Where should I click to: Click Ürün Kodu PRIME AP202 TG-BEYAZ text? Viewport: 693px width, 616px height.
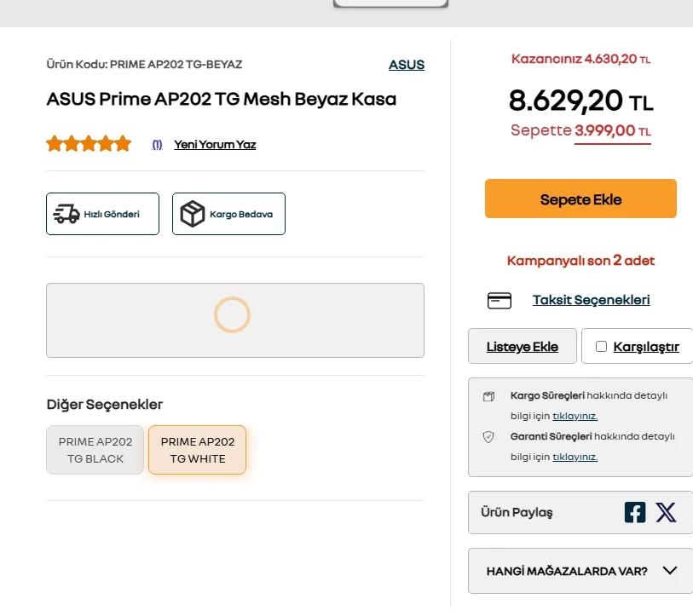[144, 65]
